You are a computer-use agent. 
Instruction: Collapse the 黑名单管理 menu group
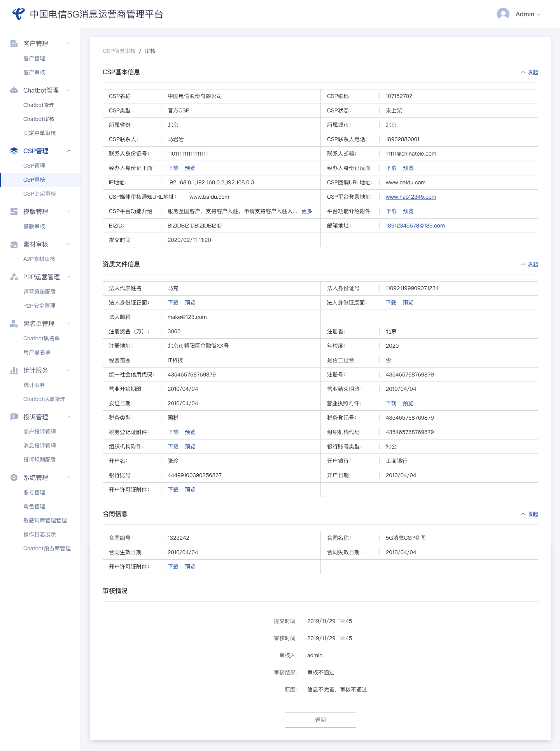[x=69, y=324]
